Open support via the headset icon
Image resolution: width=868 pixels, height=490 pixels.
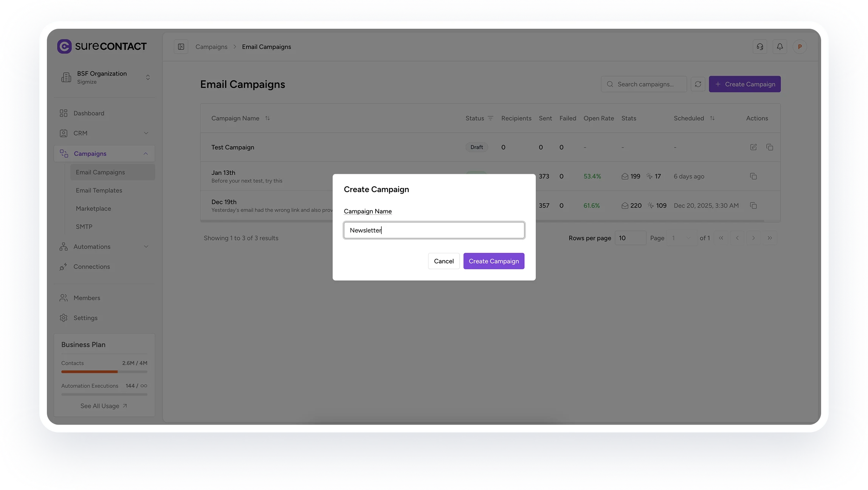760,47
